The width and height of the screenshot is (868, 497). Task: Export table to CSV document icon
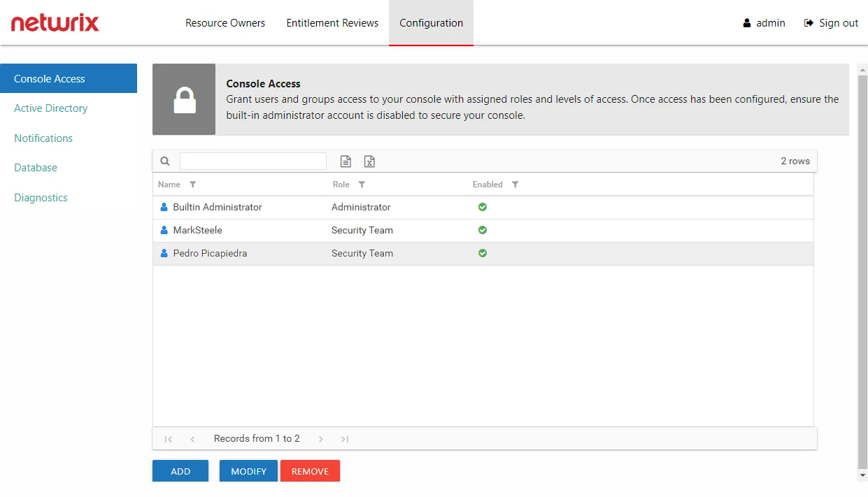[346, 161]
